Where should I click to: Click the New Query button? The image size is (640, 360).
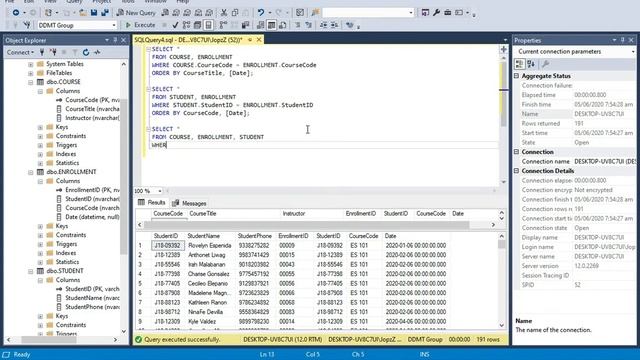point(136,13)
